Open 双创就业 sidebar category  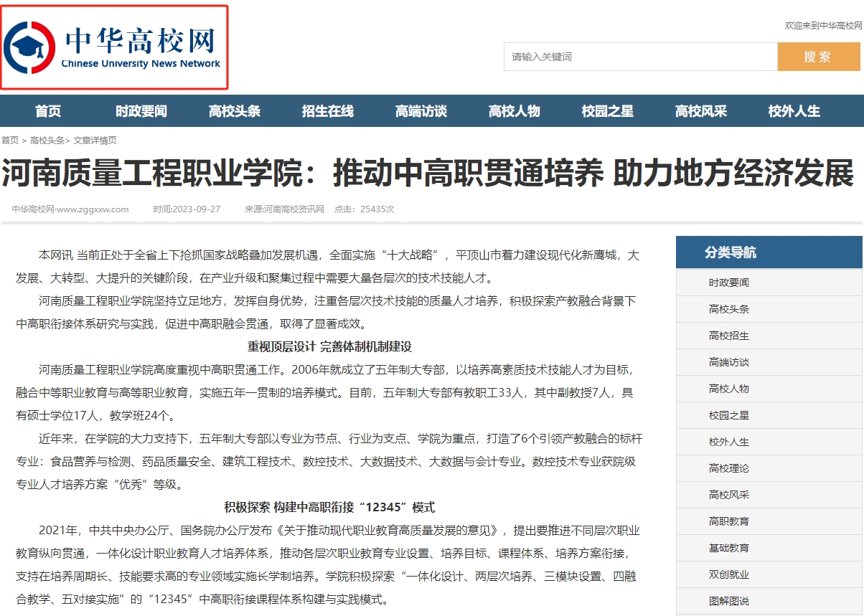pyautogui.click(x=728, y=574)
